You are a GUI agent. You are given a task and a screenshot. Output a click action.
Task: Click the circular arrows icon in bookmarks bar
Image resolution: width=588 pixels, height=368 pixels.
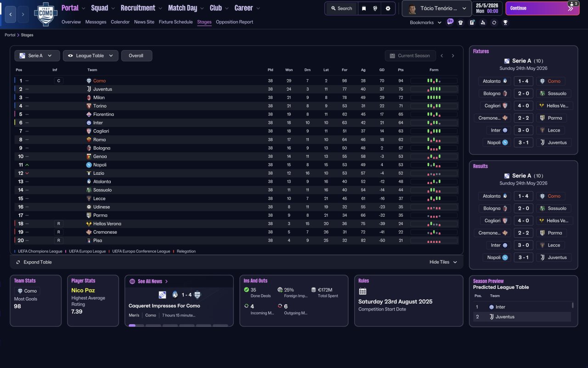pos(494,23)
